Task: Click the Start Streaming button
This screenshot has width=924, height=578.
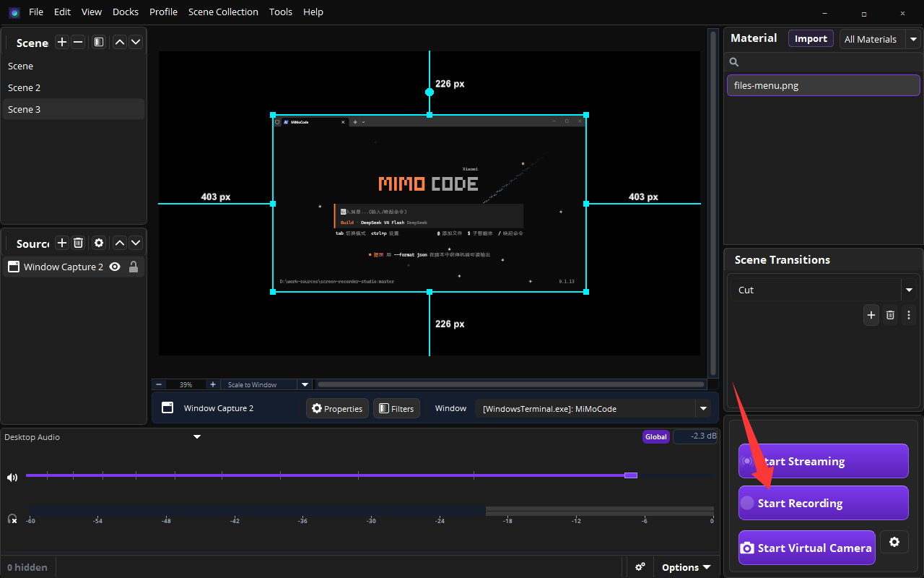Action: coord(823,461)
